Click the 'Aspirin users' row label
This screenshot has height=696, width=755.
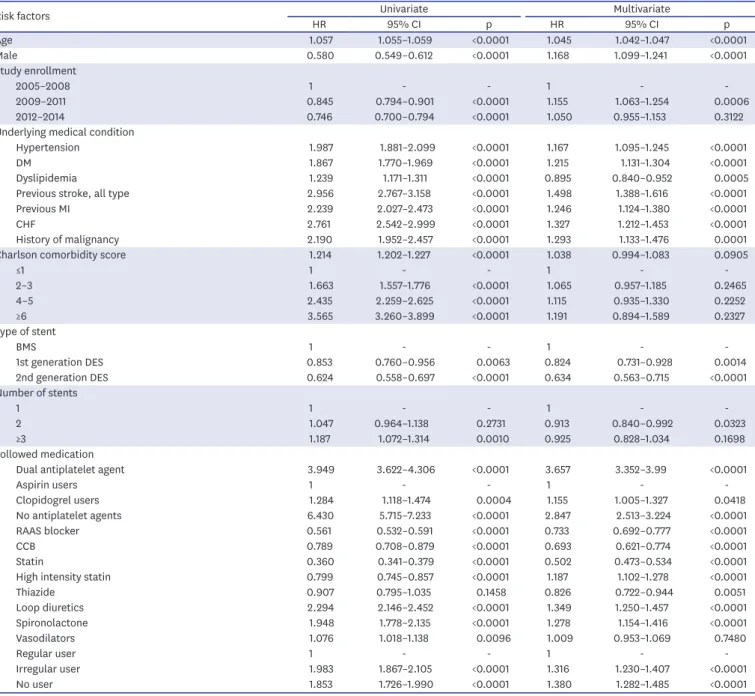(x=46, y=485)
